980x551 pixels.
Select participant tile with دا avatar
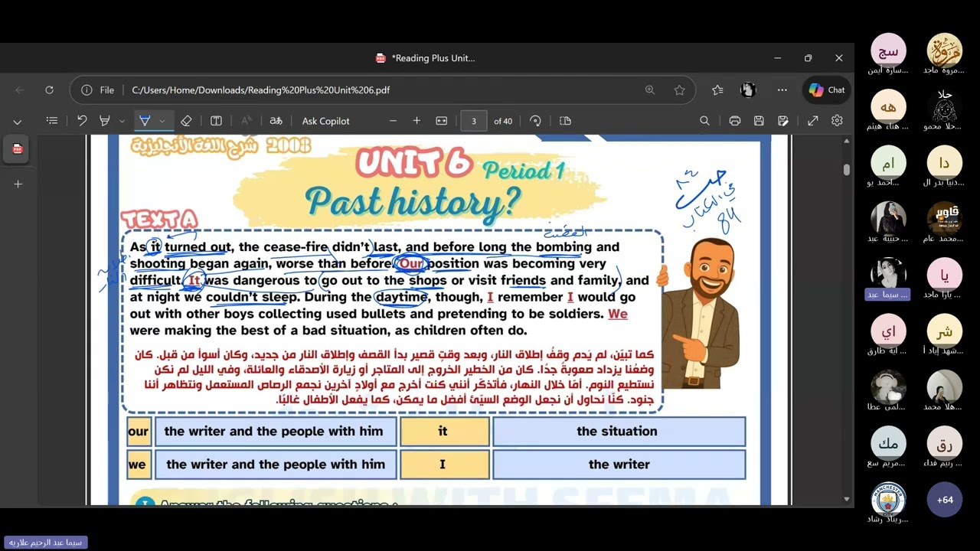point(945,166)
